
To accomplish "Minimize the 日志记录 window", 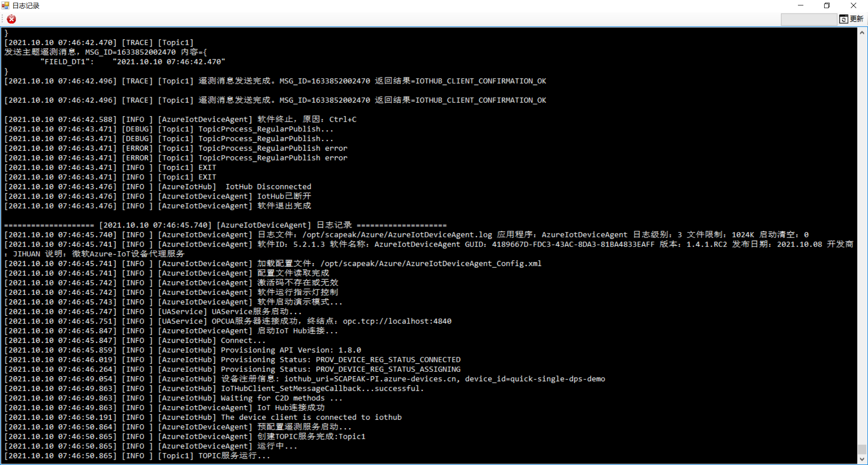I will pyautogui.click(x=801, y=5).
